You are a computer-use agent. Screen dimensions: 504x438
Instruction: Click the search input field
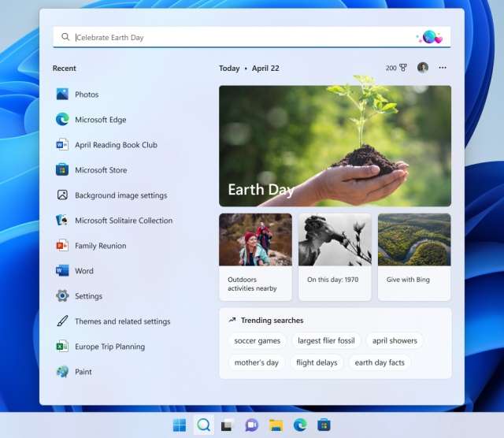click(x=252, y=37)
